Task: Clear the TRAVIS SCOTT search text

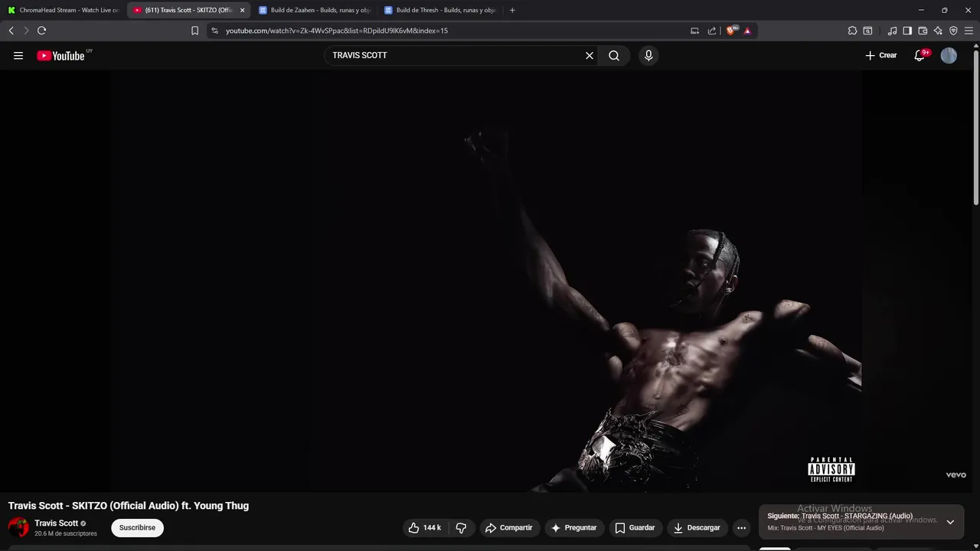Action: click(x=590, y=55)
